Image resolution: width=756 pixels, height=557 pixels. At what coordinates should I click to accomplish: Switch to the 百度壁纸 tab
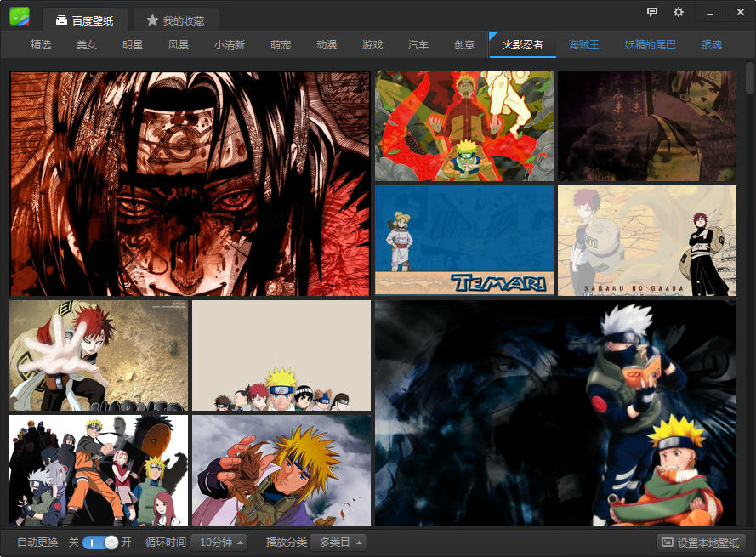pos(84,20)
